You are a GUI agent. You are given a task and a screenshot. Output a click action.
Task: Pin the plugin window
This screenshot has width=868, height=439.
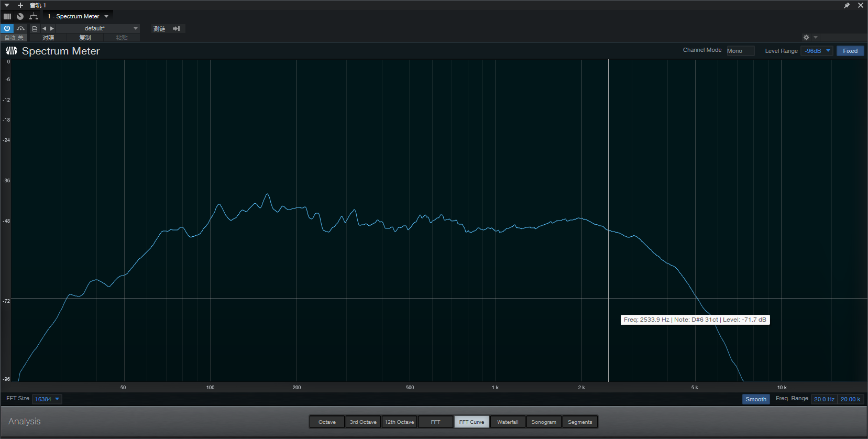[847, 5]
